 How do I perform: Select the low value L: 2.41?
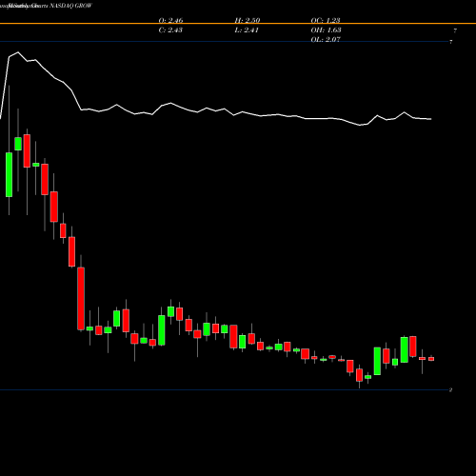pos(247,30)
